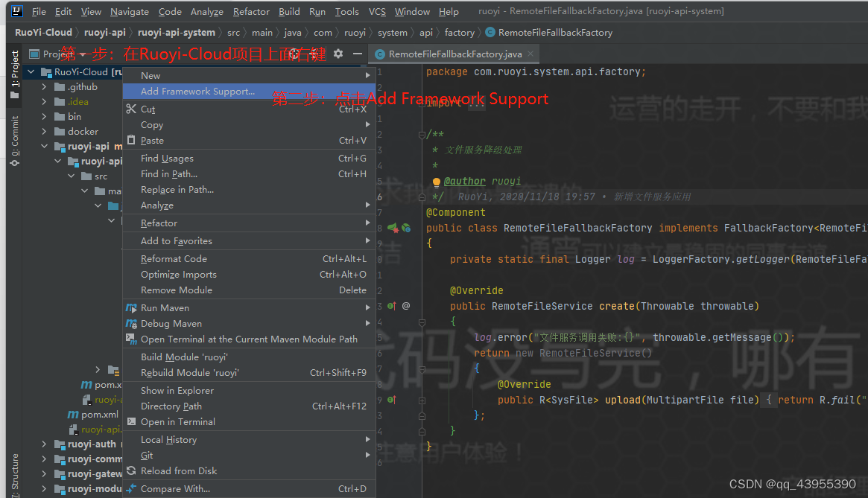This screenshot has height=498, width=868.
Task: Select Build Module 'ruoyi'
Action: [249, 357]
